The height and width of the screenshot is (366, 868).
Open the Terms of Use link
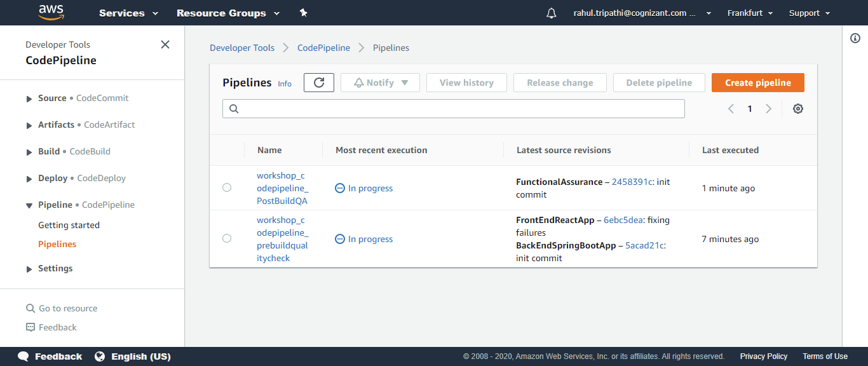point(825,356)
